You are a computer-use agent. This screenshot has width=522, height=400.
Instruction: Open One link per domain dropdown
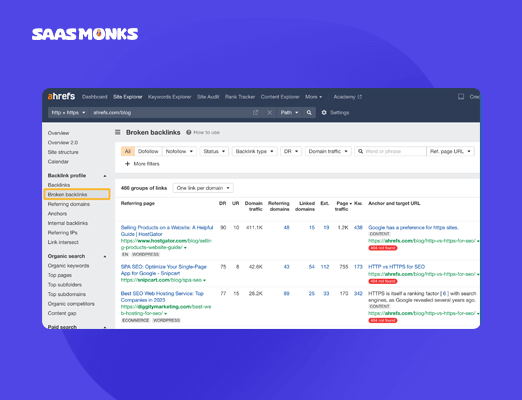point(203,188)
